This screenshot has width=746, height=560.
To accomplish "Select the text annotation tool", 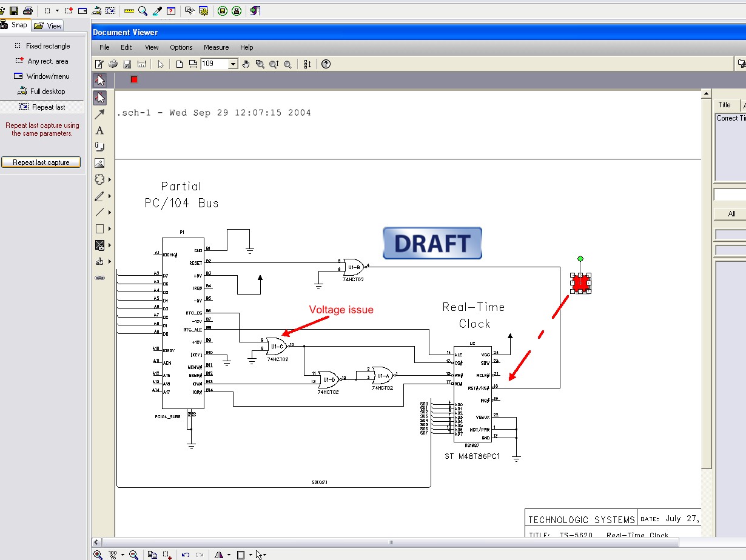I will 100,130.
